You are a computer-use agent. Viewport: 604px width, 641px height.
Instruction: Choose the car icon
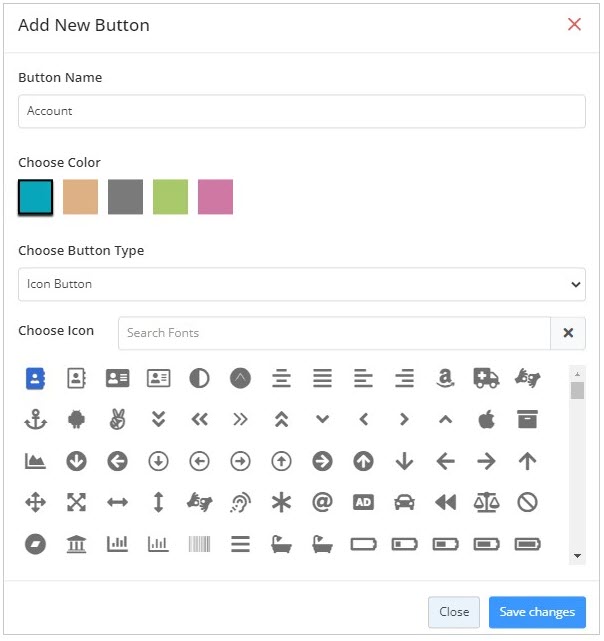pyautogui.click(x=404, y=502)
